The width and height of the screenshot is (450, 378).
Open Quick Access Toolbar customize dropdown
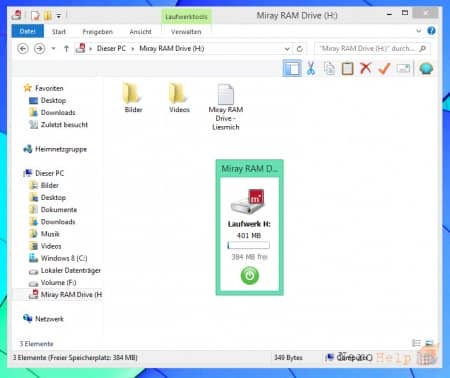(x=59, y=16)
